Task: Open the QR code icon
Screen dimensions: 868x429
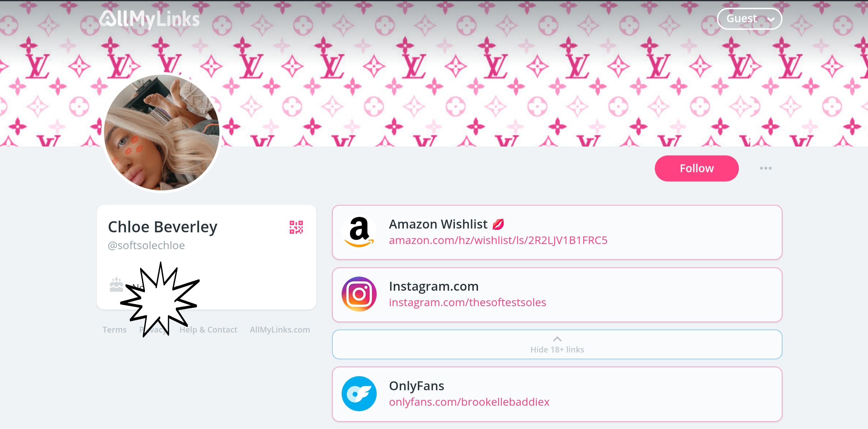Action: [296, 227]
